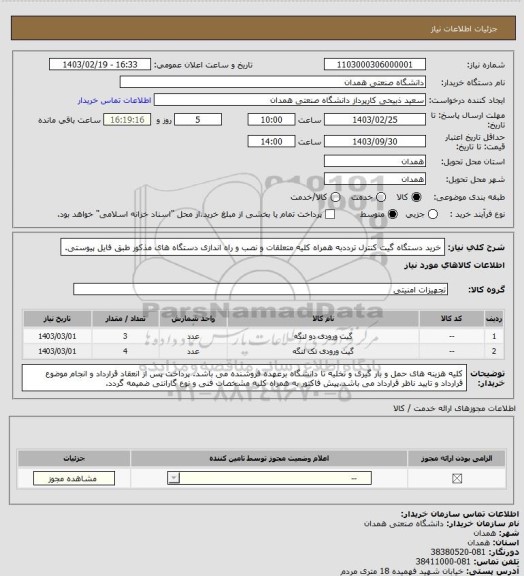The width and height of the screenshot is (524, 576).
Task: Click the اعلام وضعیت مجوز header
Action: [x=269, y=458]
